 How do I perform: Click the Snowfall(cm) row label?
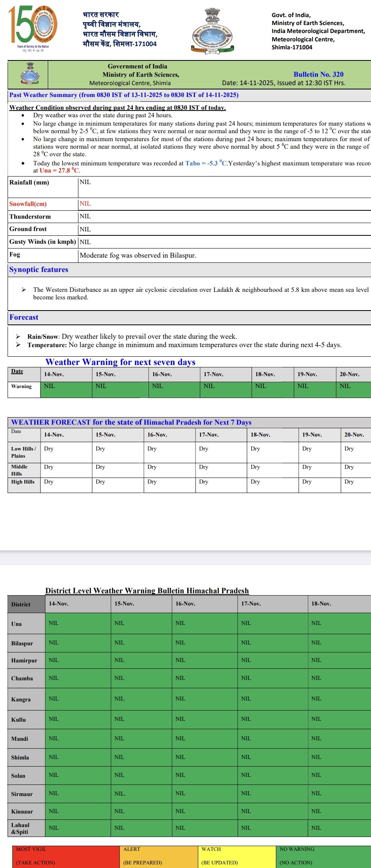pos(28,204)
